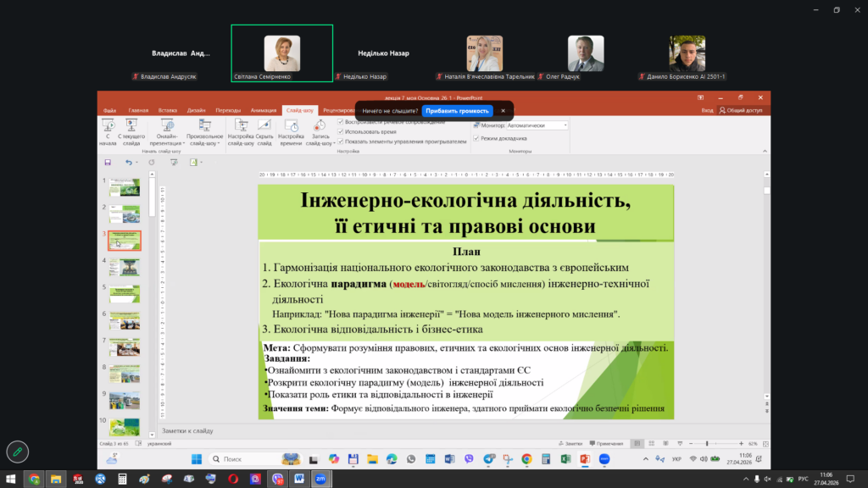Click the Undo arrow in quick access toolbar
Image resolution: width=868 pixels, height=488 pixels.
point(129,162)
